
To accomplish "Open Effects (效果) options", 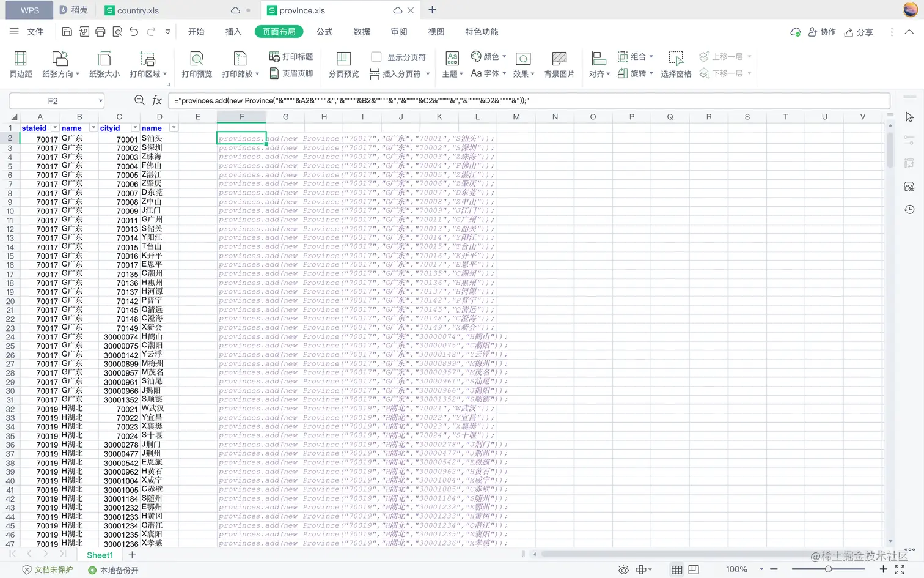I will tap(524, 64).
